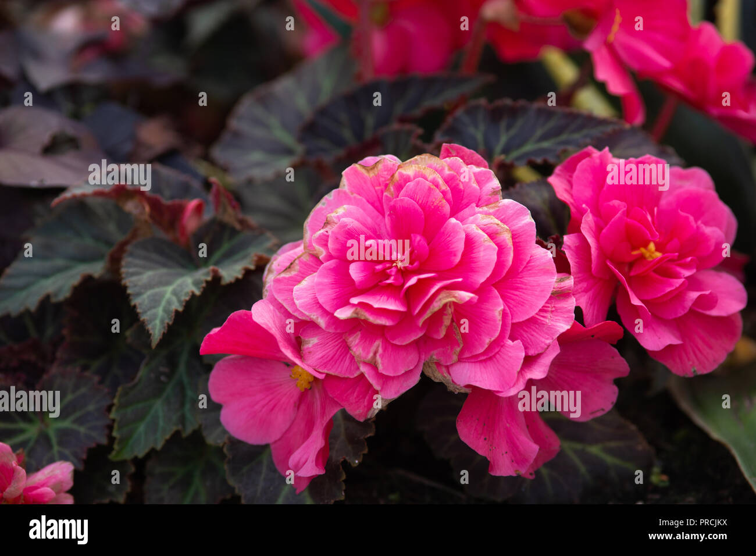Click yellow stamen of right begonia

648,251
